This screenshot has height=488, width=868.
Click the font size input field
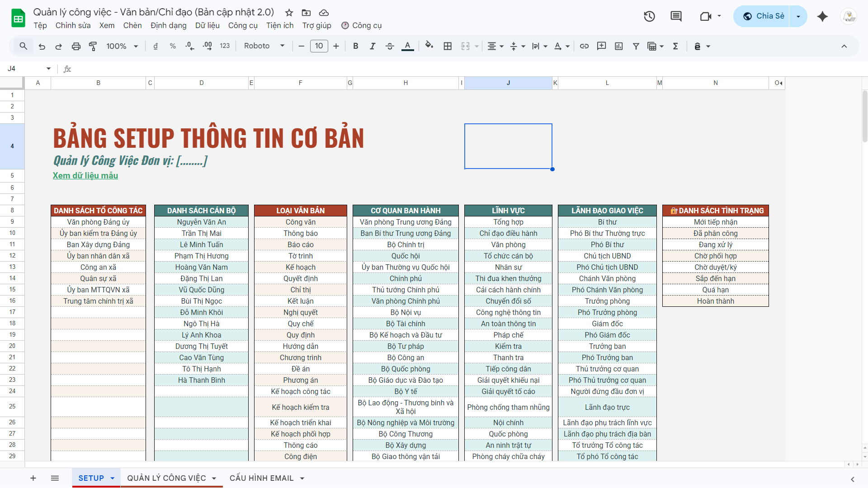tap(319, 46)
